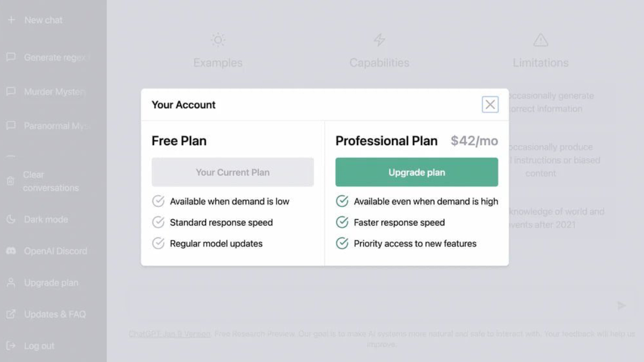This screenshot has width=644, height=362.
Task: Click the Upgrade plan green button
Action: (416, 172)
